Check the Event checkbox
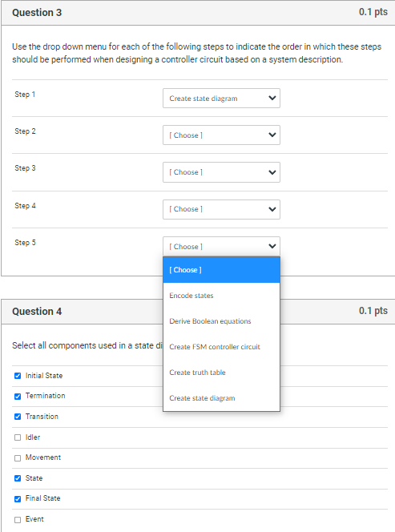 (18, 520)
